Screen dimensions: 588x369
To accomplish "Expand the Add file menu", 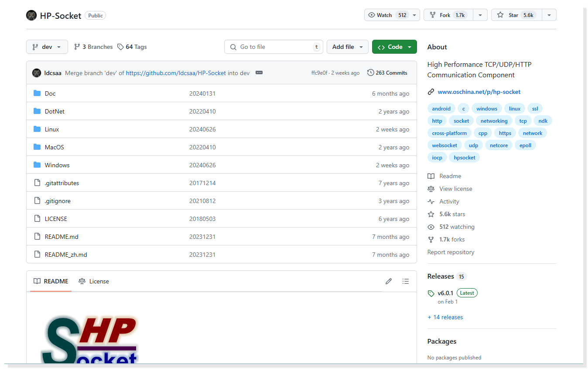I will pyautogui.click(x=347, y=47).
